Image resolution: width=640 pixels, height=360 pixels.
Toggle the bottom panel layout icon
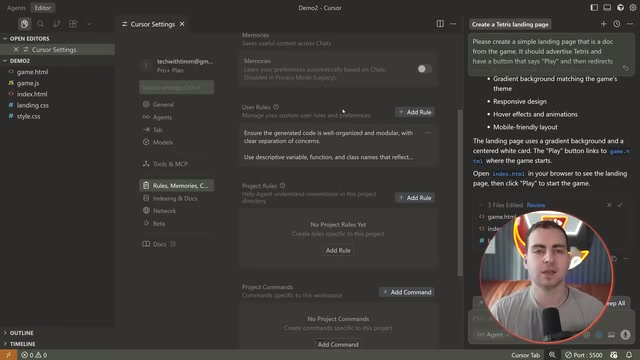click(x=607, y=8)
